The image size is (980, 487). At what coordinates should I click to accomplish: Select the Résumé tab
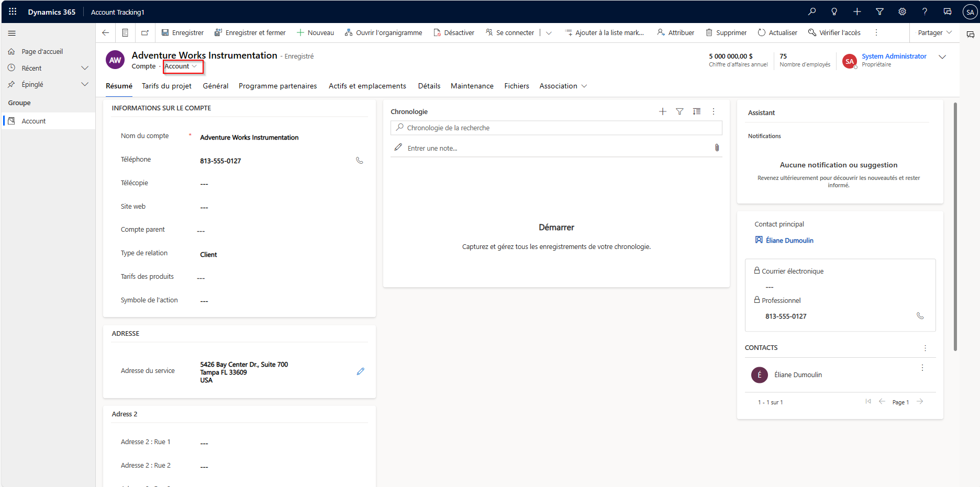(x=119, y=86)
